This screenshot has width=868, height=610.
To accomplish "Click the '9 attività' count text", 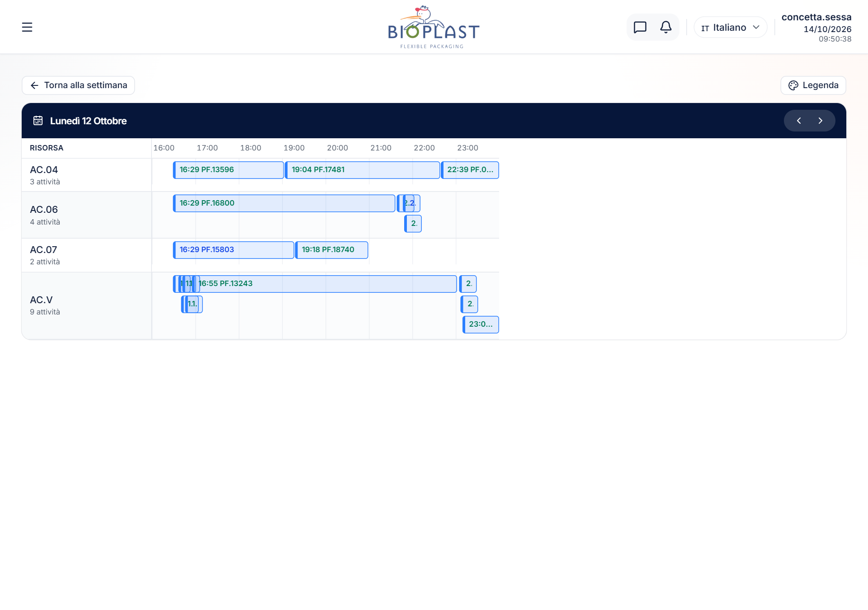I will [45, 312].
